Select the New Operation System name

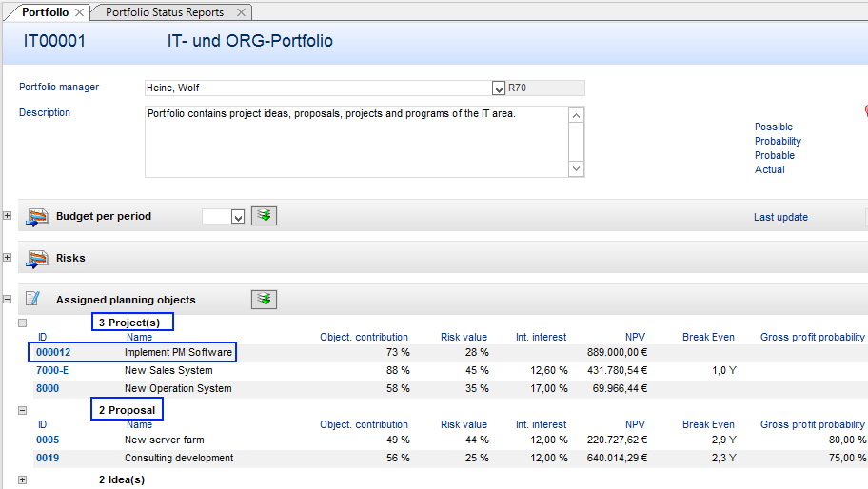coord(178,388)
